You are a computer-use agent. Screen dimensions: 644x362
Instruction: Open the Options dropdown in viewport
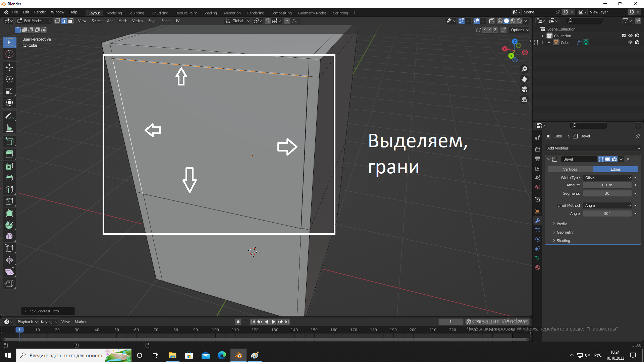click(x=520, y=30)
